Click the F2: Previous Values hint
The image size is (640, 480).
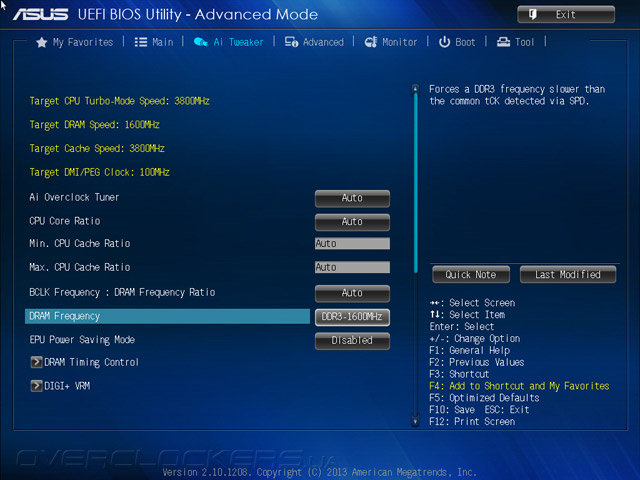click(x=477, y=362)
